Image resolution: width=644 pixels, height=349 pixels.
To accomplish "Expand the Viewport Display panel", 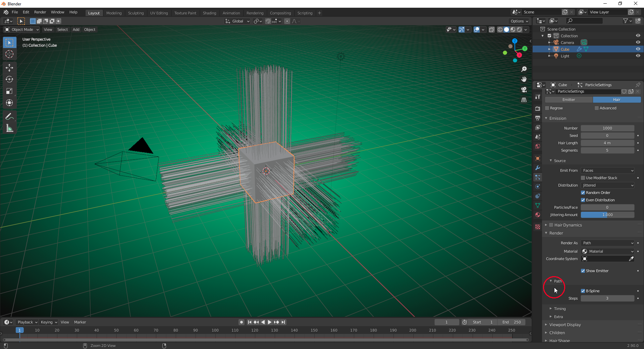I will pos(565,325).
